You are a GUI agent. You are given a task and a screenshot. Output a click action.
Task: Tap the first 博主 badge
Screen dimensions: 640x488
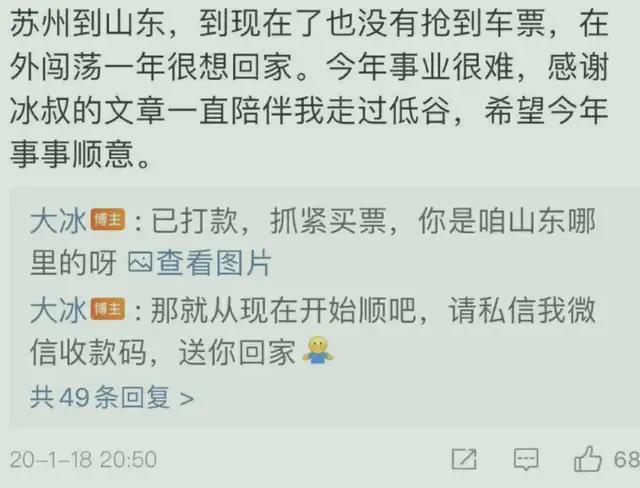108,220
